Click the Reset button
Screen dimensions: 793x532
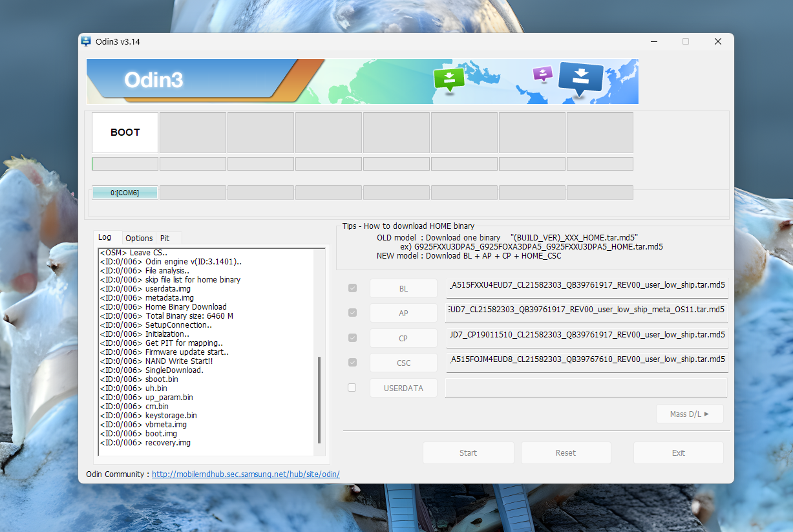point(566,452)
